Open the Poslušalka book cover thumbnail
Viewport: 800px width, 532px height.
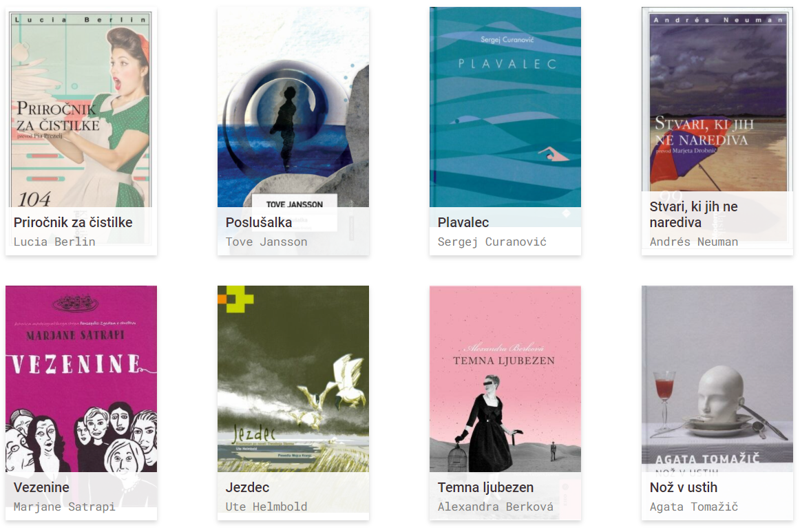[x=293, y=107]
